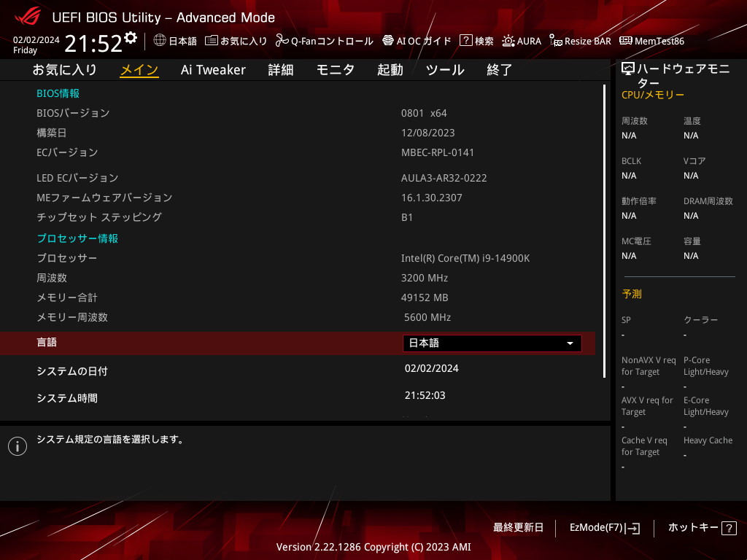This screenshot has height=560, width=747.
Task: Click システムの日付 label
Action: (x=72, y=371)
